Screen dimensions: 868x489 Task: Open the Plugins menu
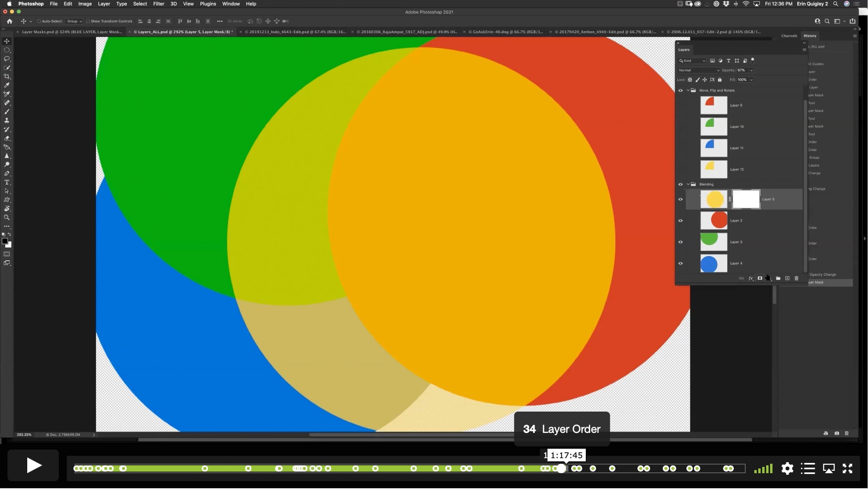(208, 4)
